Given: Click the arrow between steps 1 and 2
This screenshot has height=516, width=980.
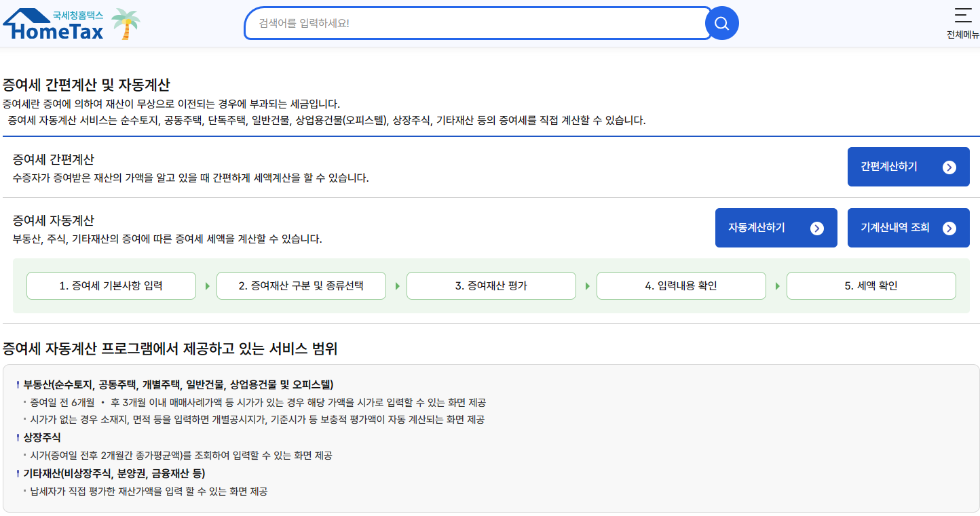Looking at the screenshot, I should pos(207,286).
